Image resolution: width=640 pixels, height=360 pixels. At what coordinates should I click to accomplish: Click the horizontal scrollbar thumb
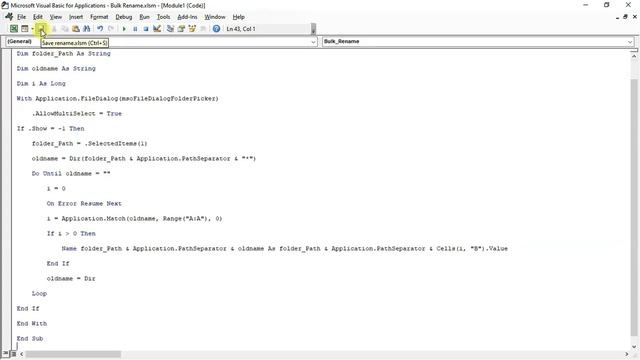coord(73,354)
